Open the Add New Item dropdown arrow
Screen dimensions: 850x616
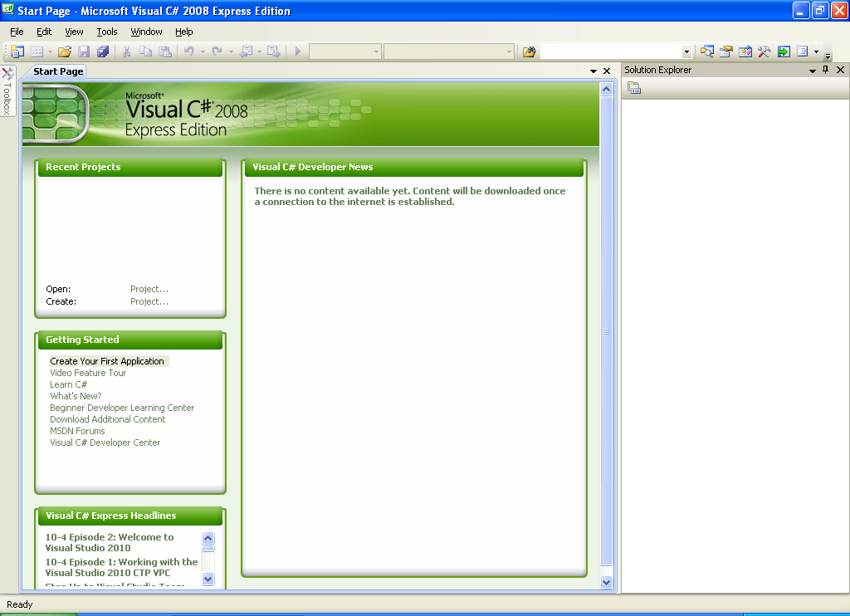(50, 52)
